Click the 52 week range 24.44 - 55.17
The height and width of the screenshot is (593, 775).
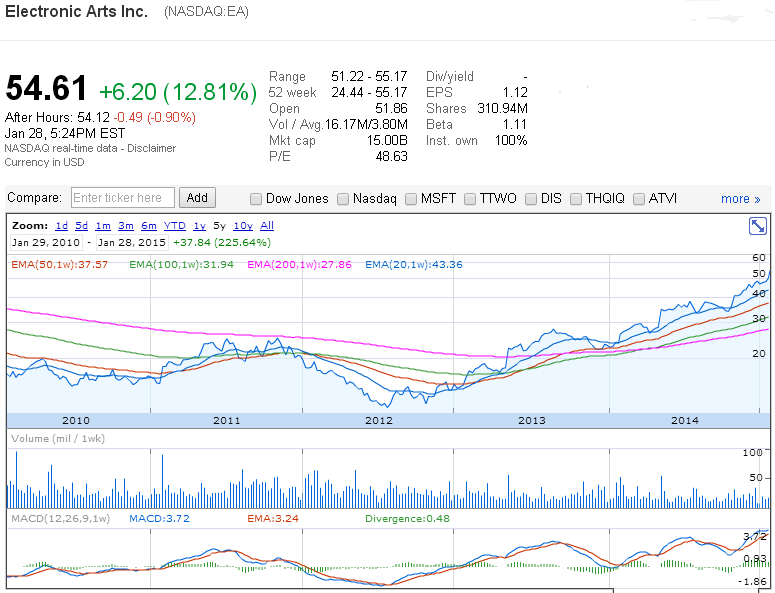click(x=369, y=92)
